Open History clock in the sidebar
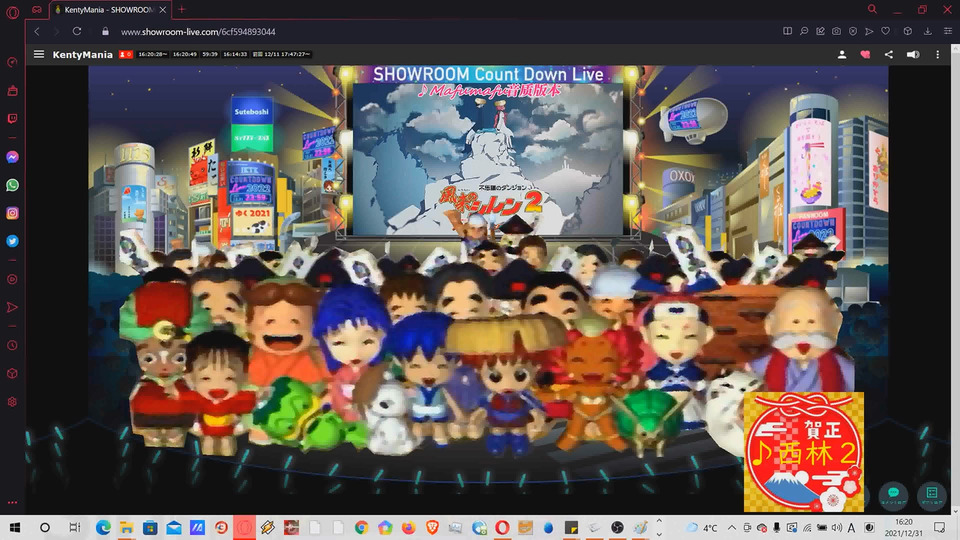 tap(12, 346)
